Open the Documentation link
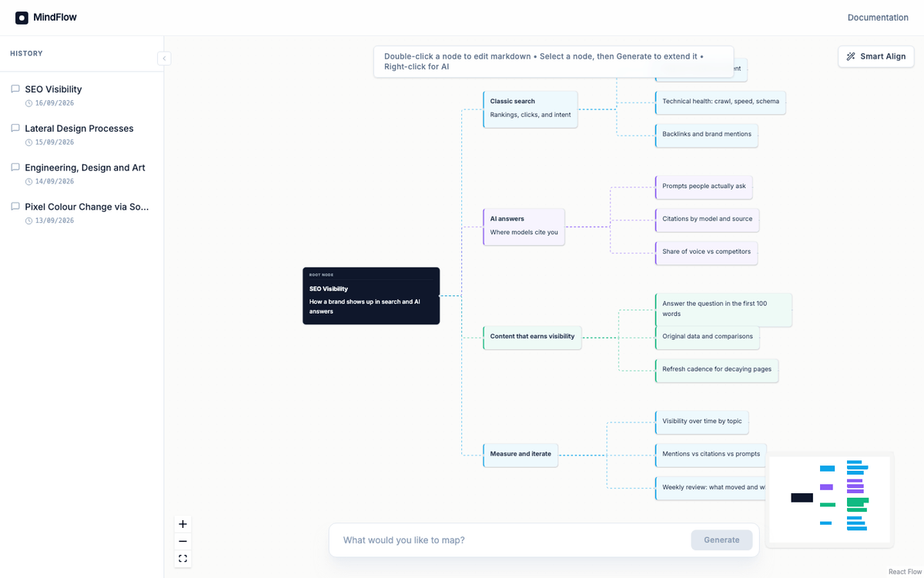 (x=878, y=18)
